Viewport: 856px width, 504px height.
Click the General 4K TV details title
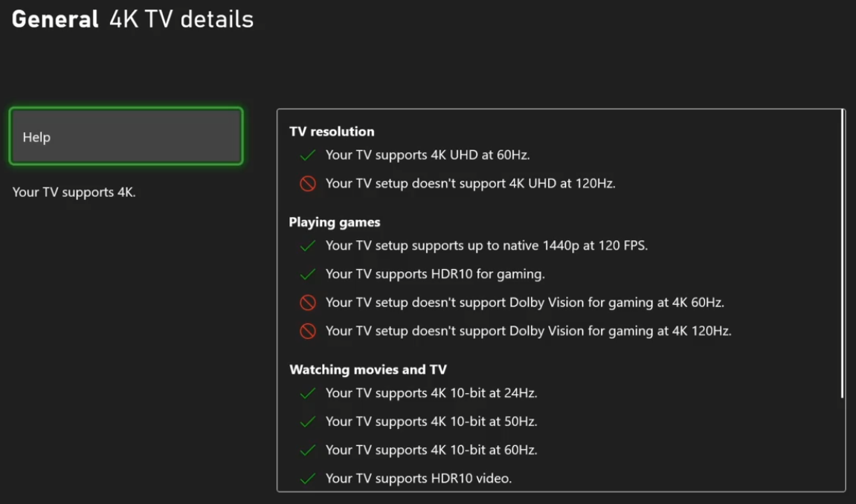(x=132, y=19)
